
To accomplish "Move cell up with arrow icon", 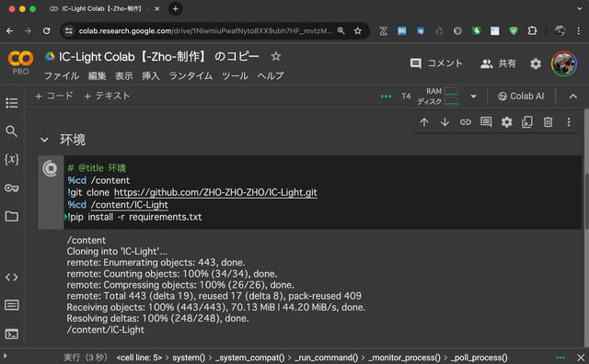I will pos(424,122).
